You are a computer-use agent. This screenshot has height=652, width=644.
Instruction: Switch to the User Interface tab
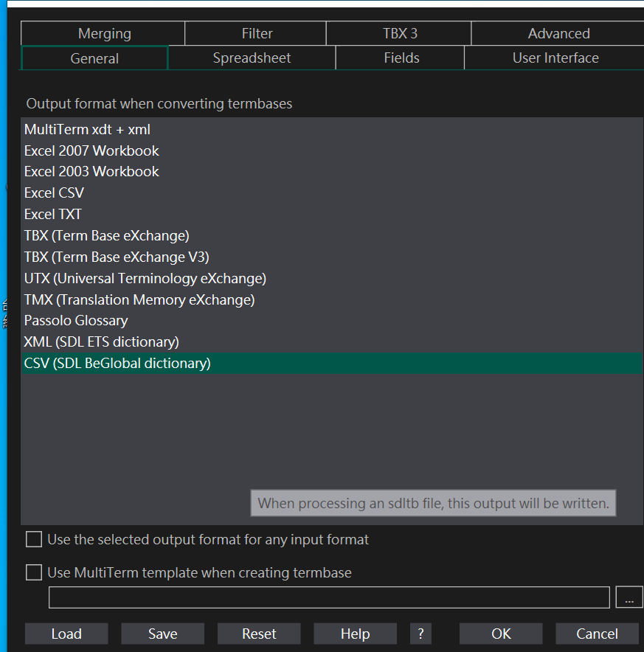click(554, 58)
